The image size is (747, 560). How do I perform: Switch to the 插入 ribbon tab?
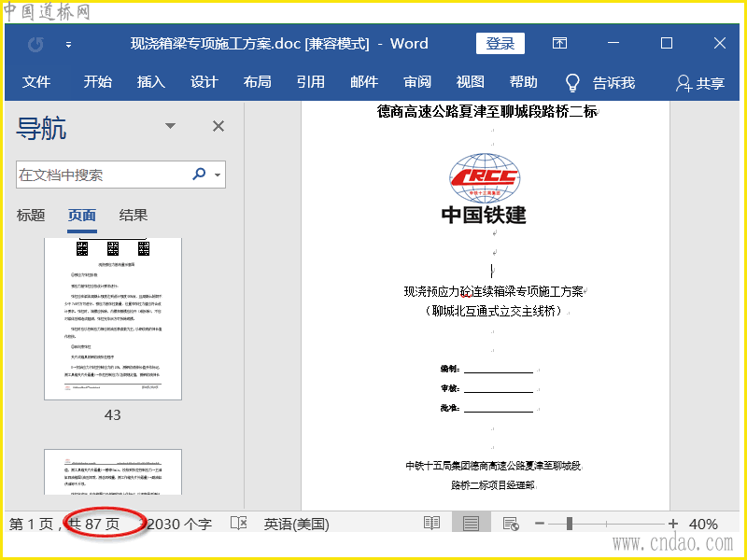tap(151, 82)
